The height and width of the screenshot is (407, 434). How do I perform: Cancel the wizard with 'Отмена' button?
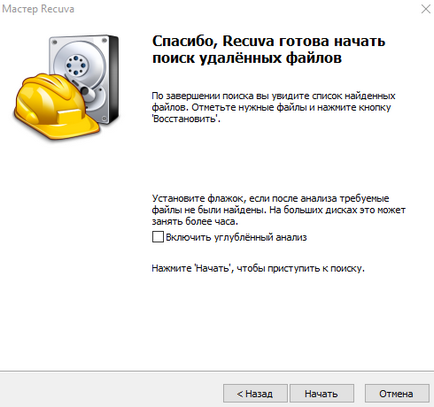click(x=396, y=394)
